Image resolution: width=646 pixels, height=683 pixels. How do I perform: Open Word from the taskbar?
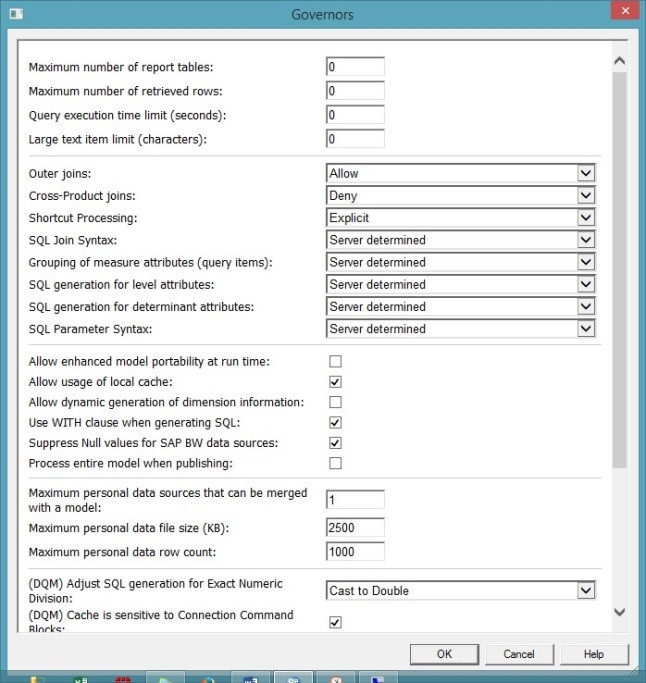[252, 679]
